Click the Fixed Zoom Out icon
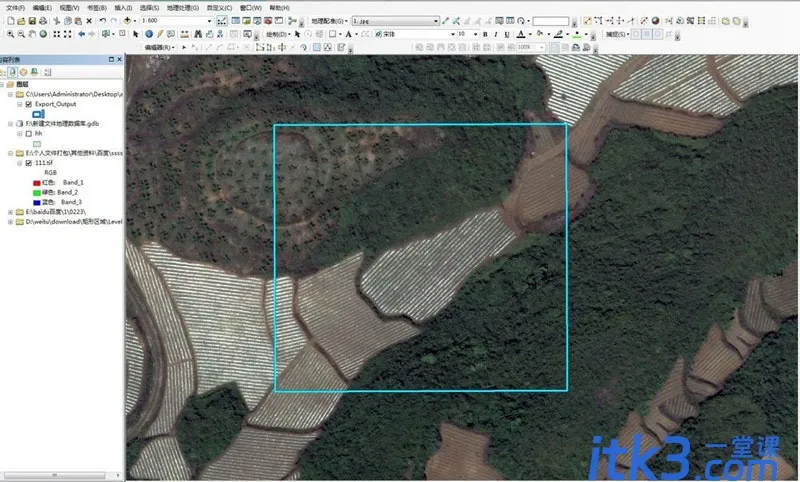 tap(67, 34)
